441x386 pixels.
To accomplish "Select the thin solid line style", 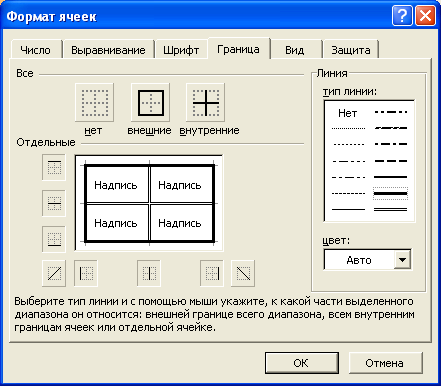I will [349, 209].
